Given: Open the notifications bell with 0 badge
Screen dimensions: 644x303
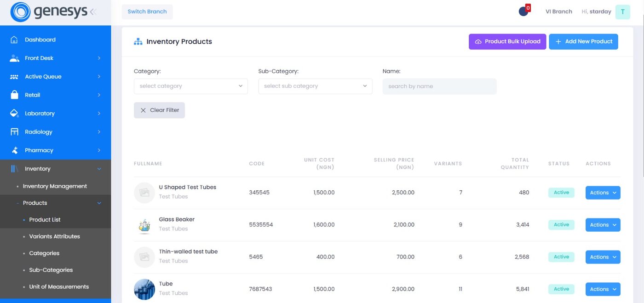Looking at the screenshot, I should 523,11.
